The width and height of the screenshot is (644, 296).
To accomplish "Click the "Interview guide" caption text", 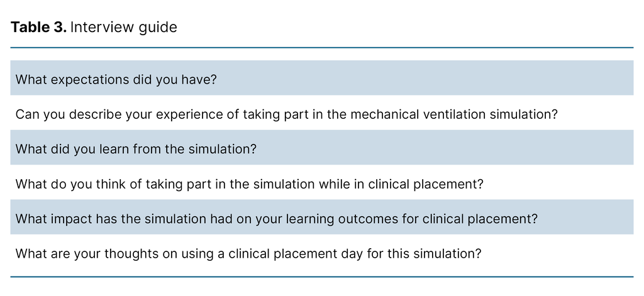I will tap(124, 27).
